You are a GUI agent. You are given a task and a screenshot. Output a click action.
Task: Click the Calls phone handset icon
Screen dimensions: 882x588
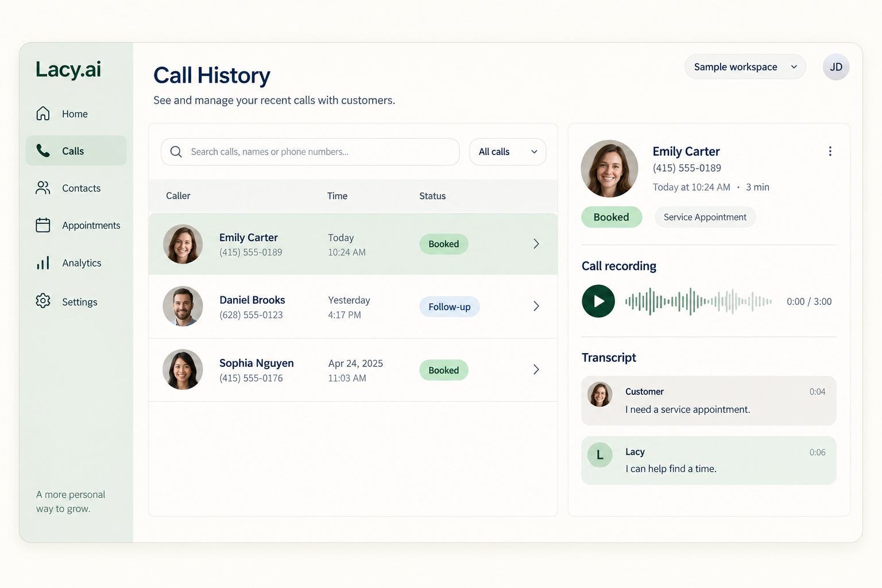tap(43, 150)
